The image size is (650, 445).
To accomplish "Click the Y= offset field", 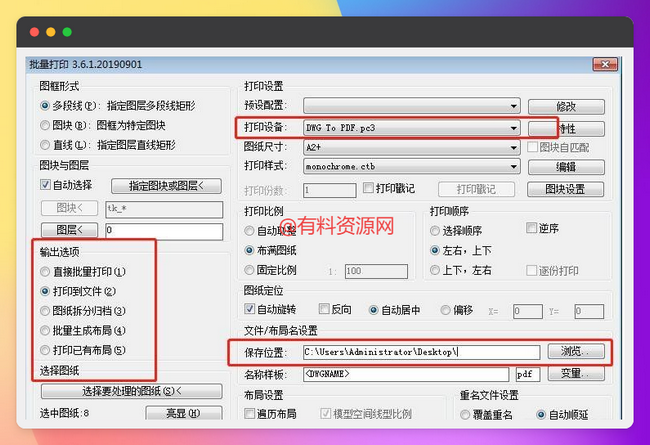I will [x=589, y=311].
